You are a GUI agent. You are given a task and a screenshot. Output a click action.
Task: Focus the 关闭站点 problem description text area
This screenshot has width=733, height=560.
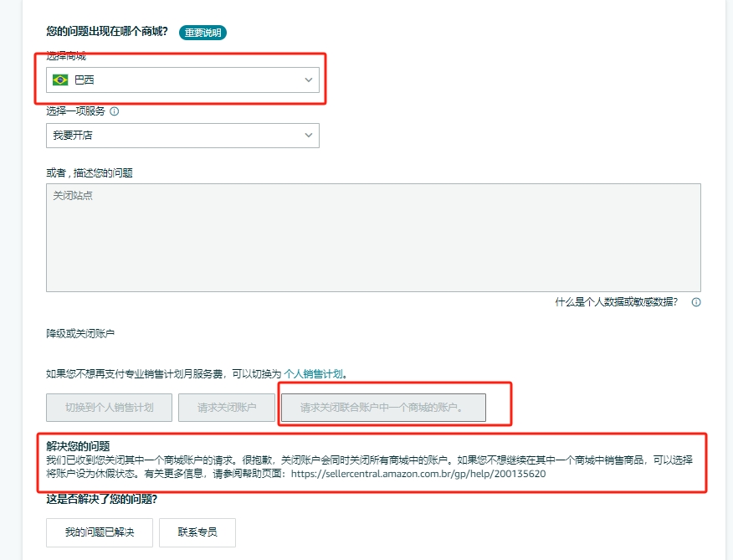[x=373, y=238]
